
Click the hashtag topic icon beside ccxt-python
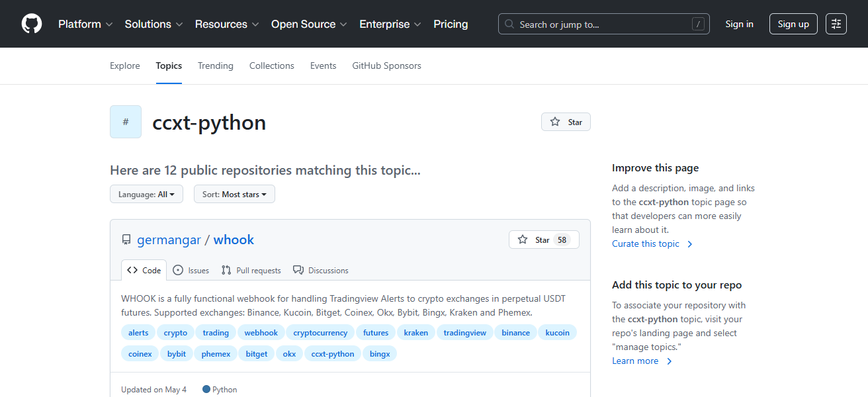click(126, 122)
